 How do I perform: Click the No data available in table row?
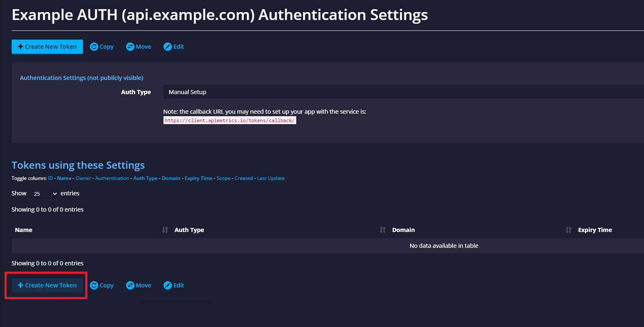pyautogui.click(x=328, y=246)
